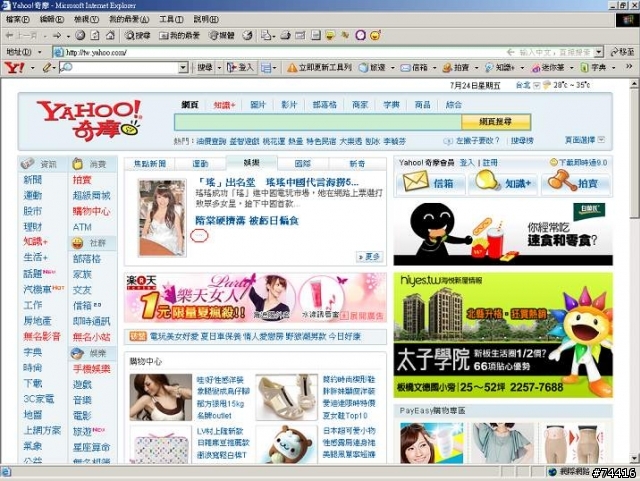
Task: Open the IE Search (搜尋) toolbar button
Action: click(138, 36)
